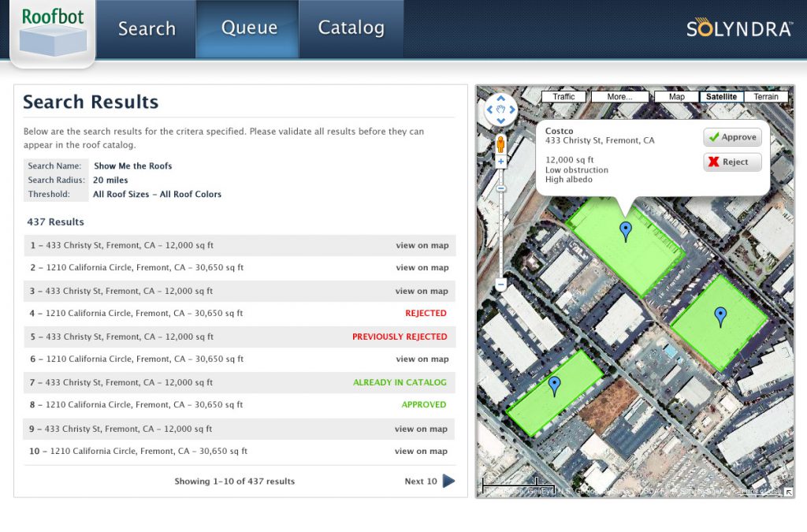Open the Catalog tab
Viewport: 807px width, 532px height.
pos(351,28)
